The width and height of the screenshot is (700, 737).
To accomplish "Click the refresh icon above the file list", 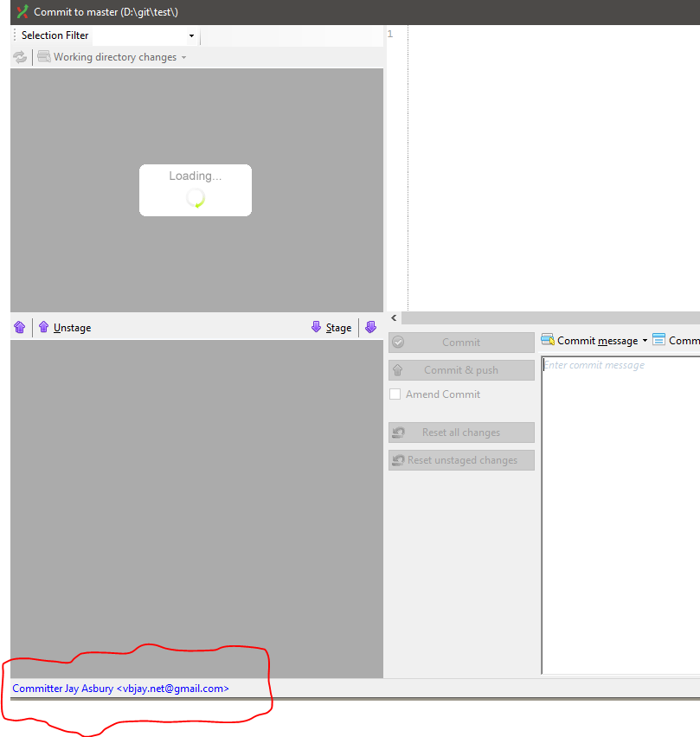I will pyautogui.click(x=19, y=56).
